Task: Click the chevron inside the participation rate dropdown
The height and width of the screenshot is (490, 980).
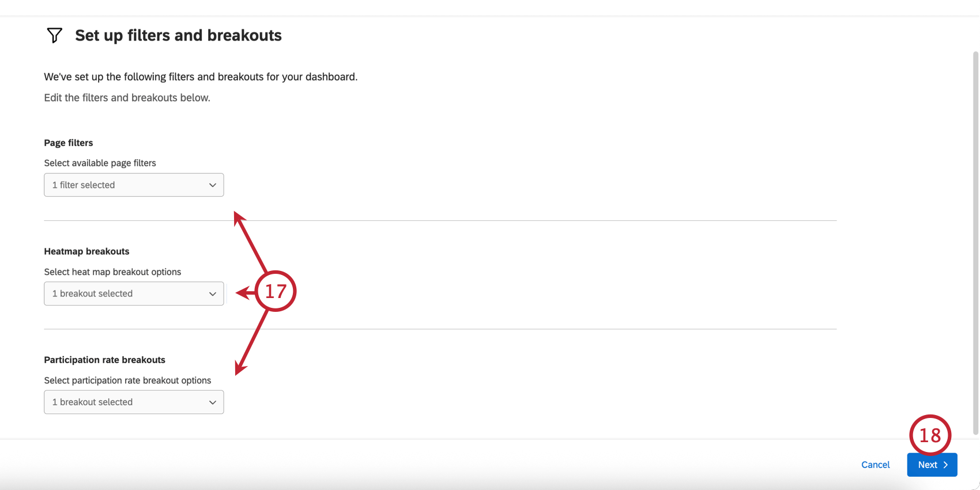Action: (213, 402)
